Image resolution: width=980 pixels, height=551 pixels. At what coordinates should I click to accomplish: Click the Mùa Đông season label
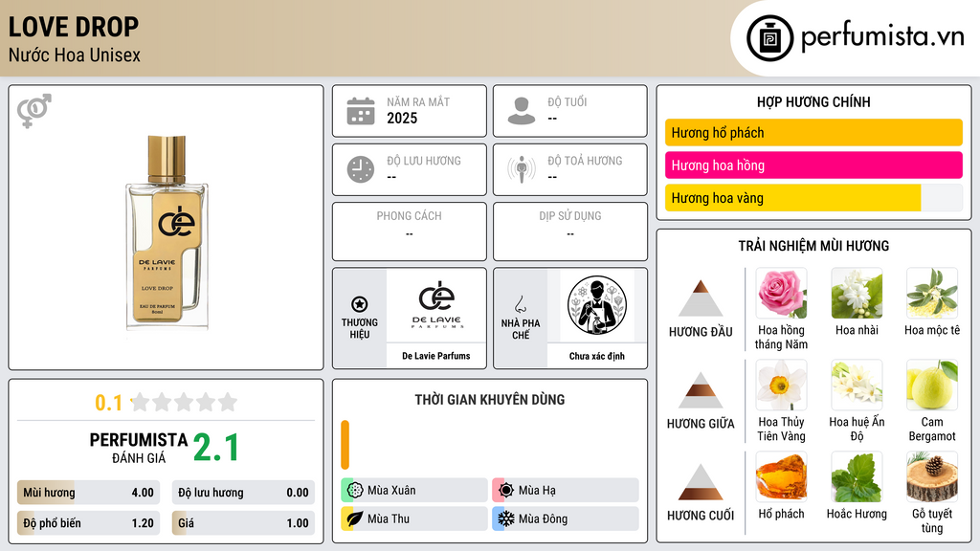(x=544, y=518)
